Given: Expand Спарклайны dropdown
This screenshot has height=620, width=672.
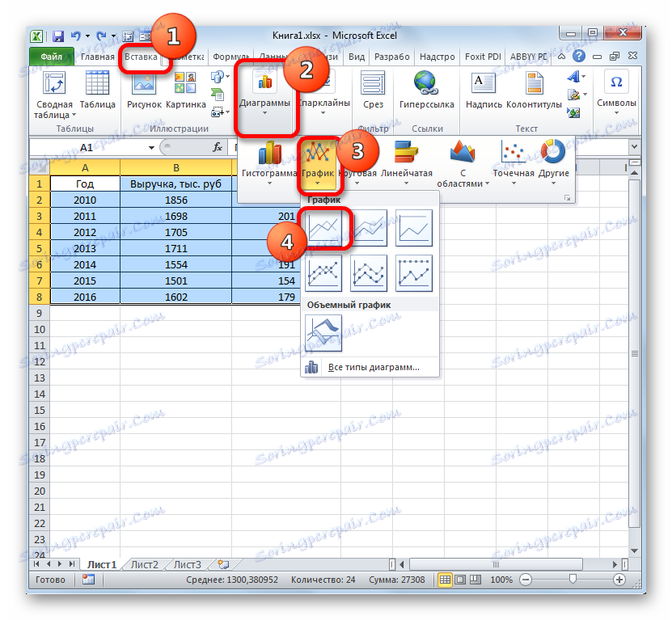Looking at the screenshot, I should click(323, 113).
